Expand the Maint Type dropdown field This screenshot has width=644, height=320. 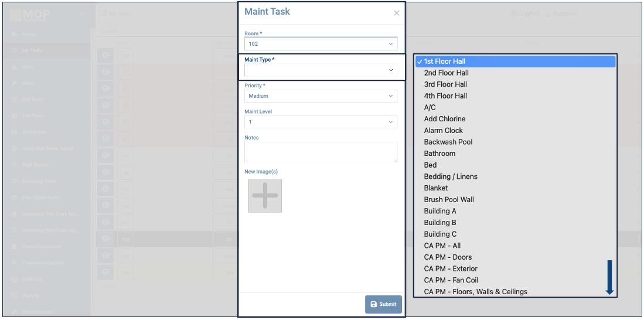321,70
